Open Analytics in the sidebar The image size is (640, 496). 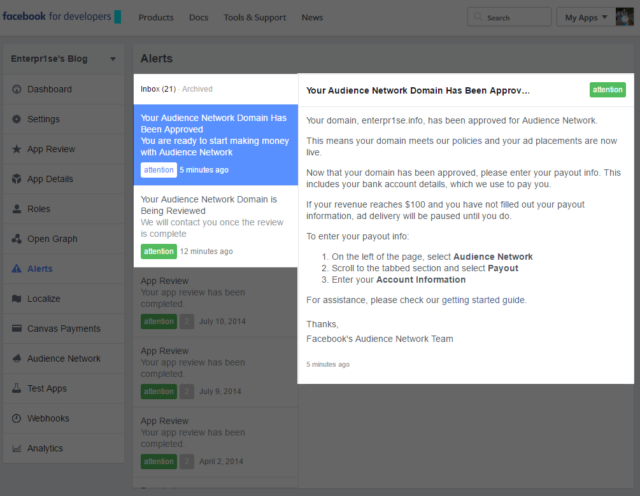coord(64,448)
